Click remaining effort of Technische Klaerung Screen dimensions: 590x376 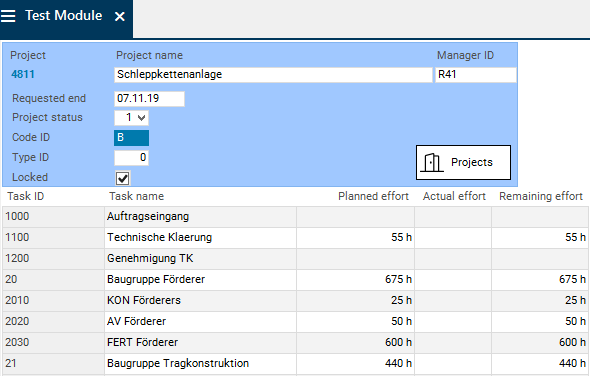tap(541, 238)
